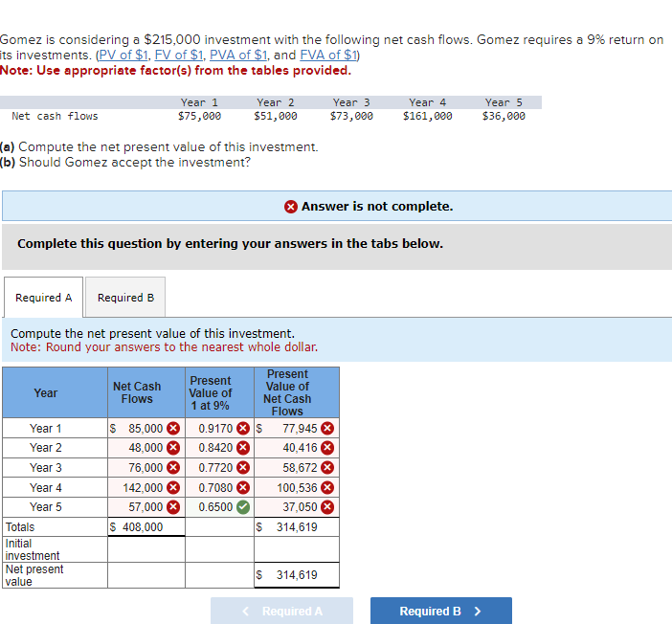
Task: Open the FVA of $1 table link
Action: click(328, 55)
